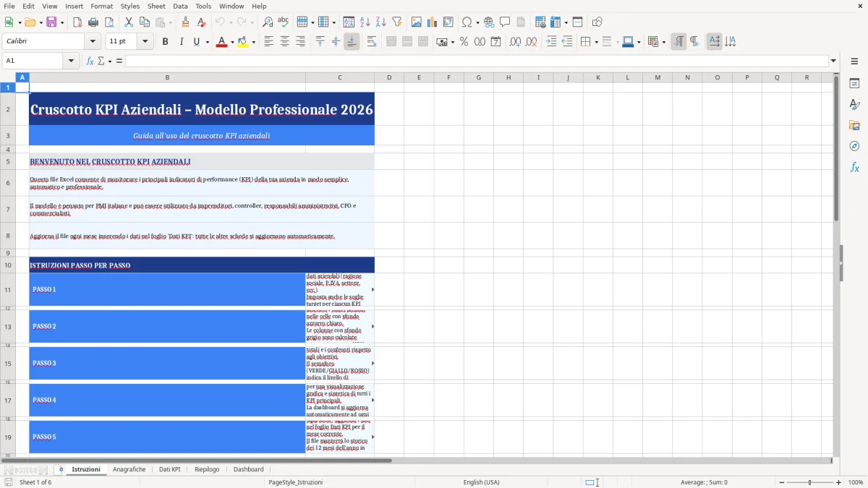Open the Sheet menu
The height and width of the screenshot is (488, 868).
156,6
